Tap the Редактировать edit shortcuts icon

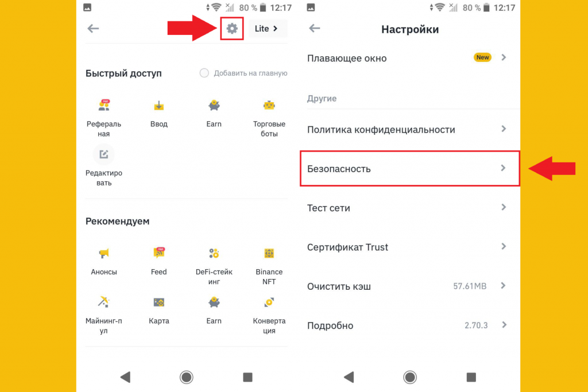pyautogui.click(x=104, y=154)
